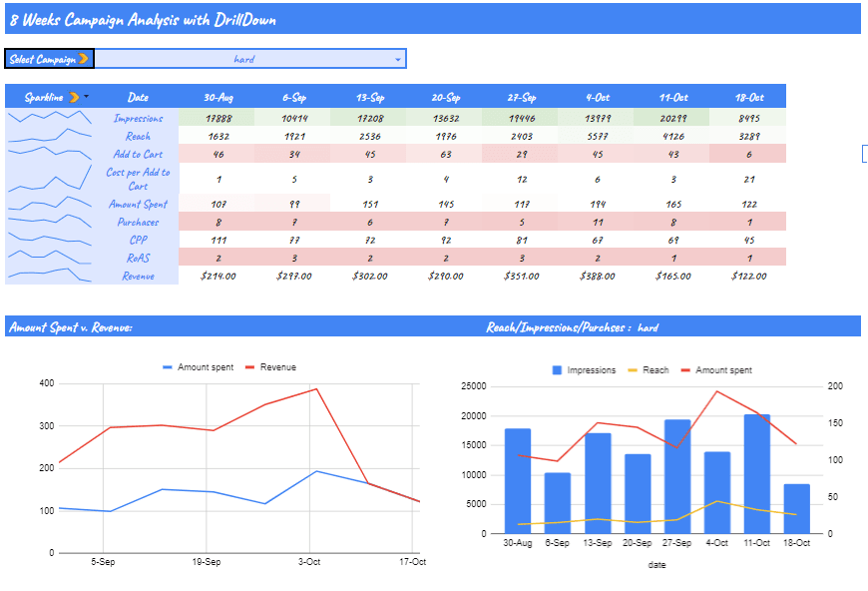Viewport: 868px width, 591px height.
Task: Click the Revenue row label
Action: click(138, 276)
